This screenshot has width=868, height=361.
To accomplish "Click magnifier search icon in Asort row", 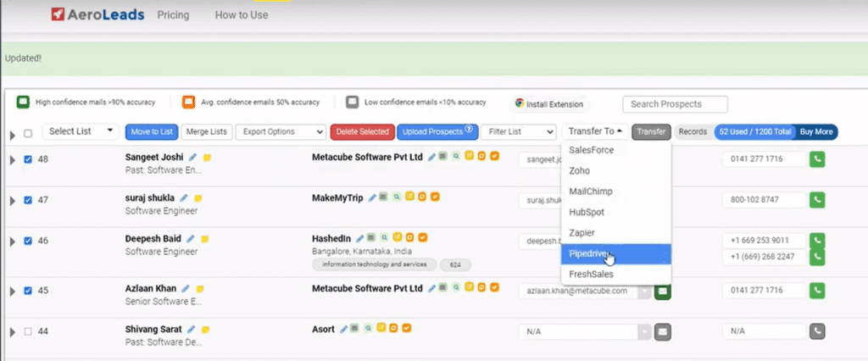I will 367,328.
